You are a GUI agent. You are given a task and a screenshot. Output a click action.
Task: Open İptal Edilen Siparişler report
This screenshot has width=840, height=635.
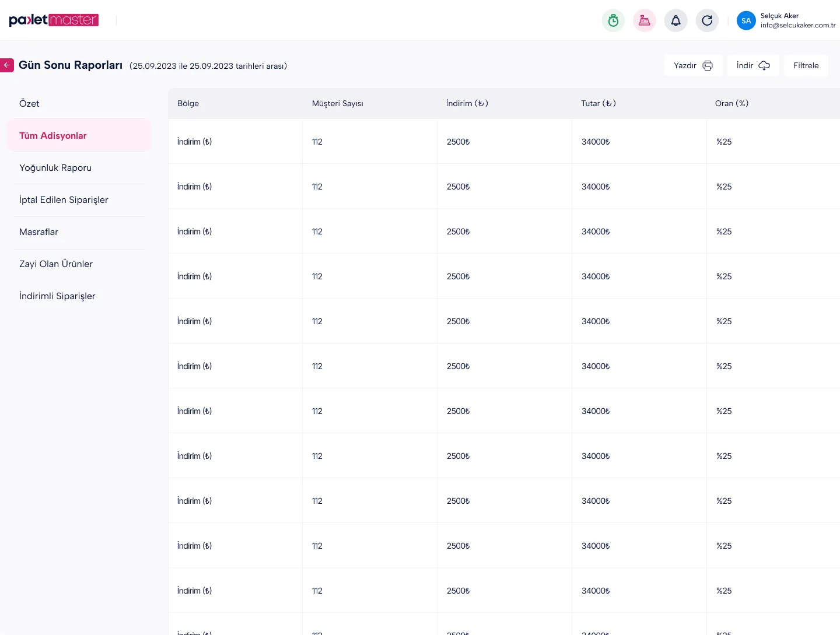(79, 199)
